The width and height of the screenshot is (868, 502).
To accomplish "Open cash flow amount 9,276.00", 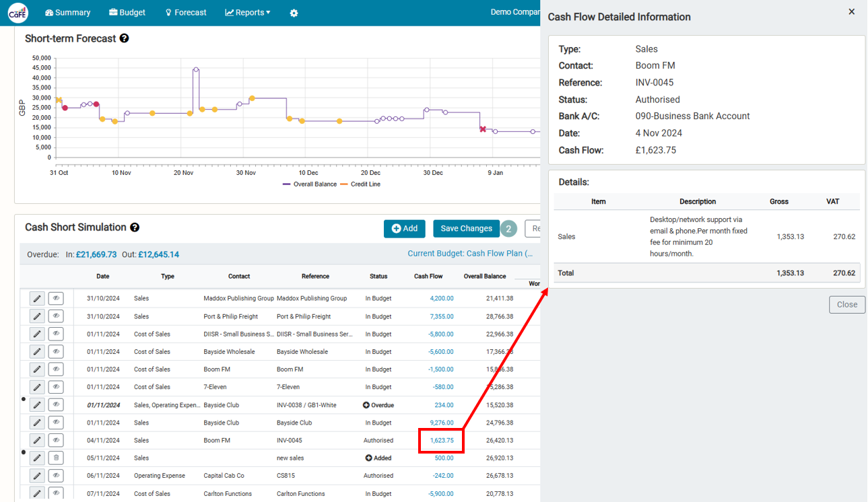I will 442,423.
